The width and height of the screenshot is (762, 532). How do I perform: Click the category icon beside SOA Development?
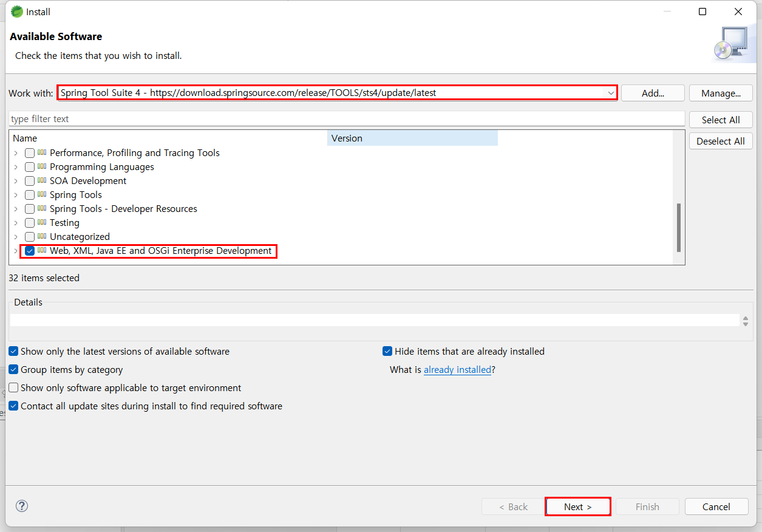tap(42, 180)
